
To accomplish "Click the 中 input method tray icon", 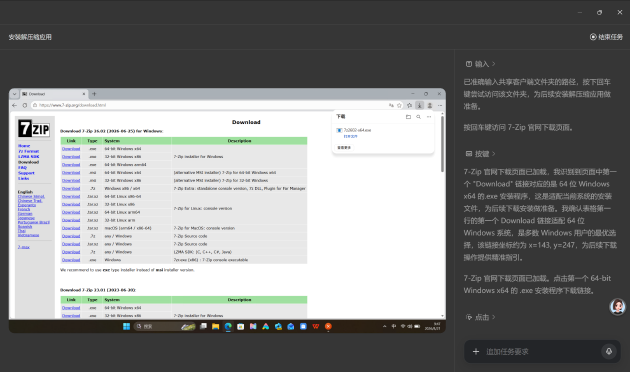I will pyautogui.click(x=394, y=326).
